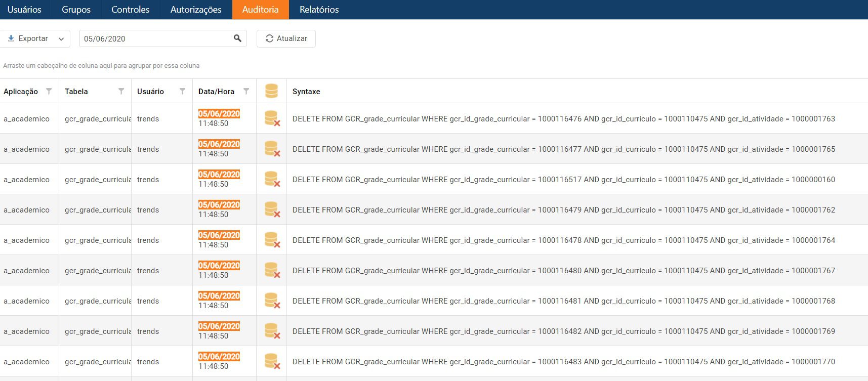Click the search magnifier icon in date field

[237, 38]
